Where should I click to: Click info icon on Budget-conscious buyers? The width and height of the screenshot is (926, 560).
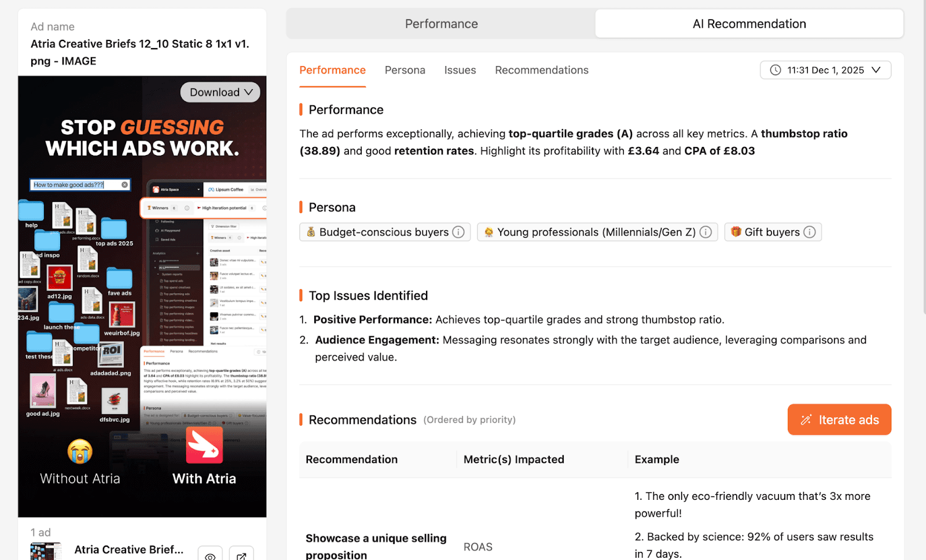pos(458,232)
